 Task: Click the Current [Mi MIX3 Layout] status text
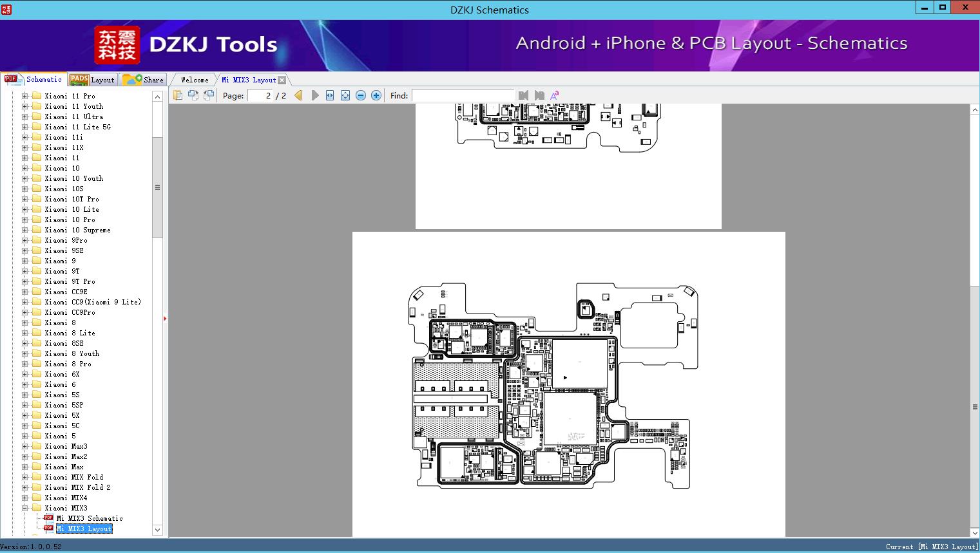932,547
